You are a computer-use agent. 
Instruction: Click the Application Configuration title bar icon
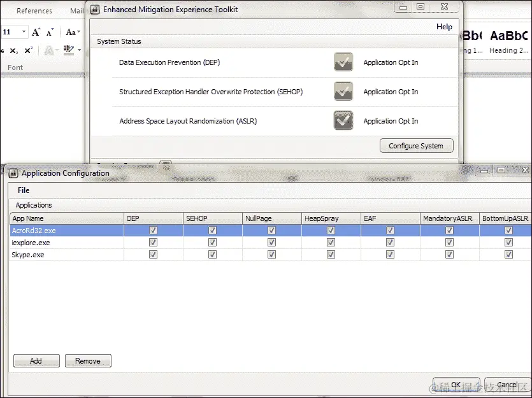click(13, 173)
